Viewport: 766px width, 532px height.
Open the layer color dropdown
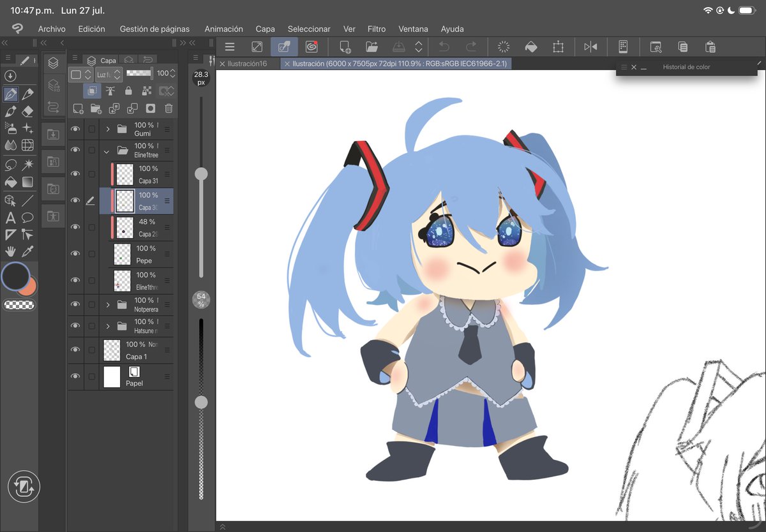click(81, 74)
